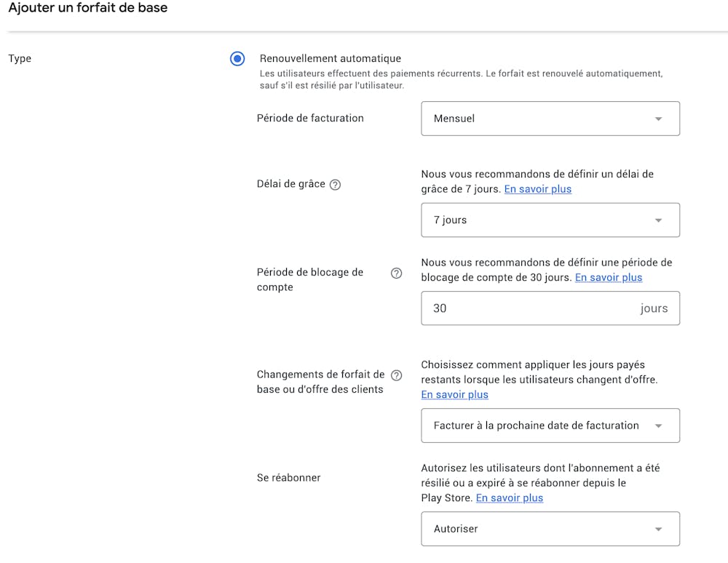Open En savoir plus link next to Play Store
This screenshot has width=728, height=563.
click(509, 498)
